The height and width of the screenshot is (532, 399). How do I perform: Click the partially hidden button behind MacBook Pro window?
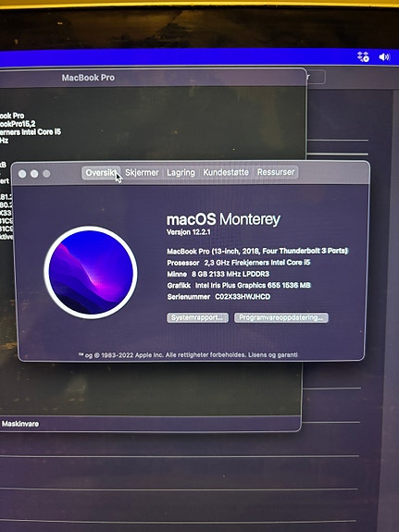(x=316, y=77)
